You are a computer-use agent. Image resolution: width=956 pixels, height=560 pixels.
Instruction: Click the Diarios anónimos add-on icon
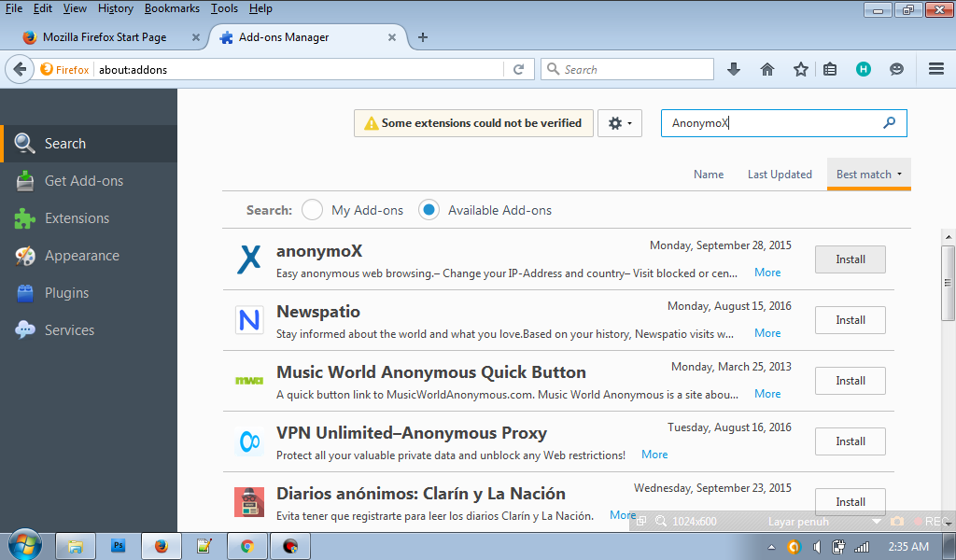[249, 502]
